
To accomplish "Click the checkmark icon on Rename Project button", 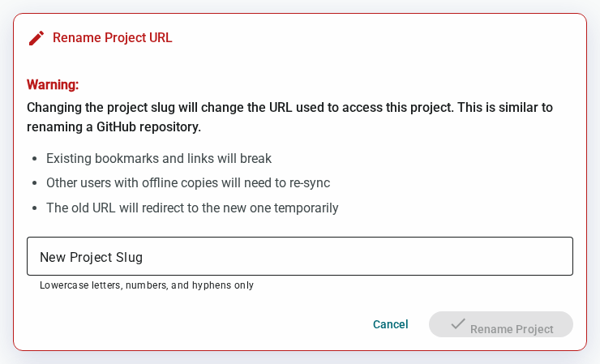I will [457, 323].
